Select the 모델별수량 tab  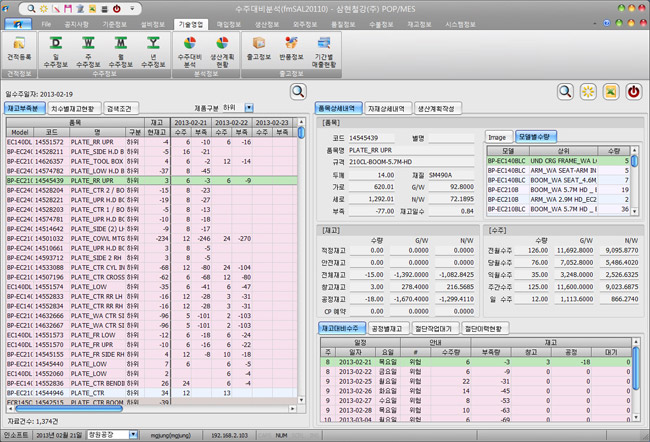(536, 137)
